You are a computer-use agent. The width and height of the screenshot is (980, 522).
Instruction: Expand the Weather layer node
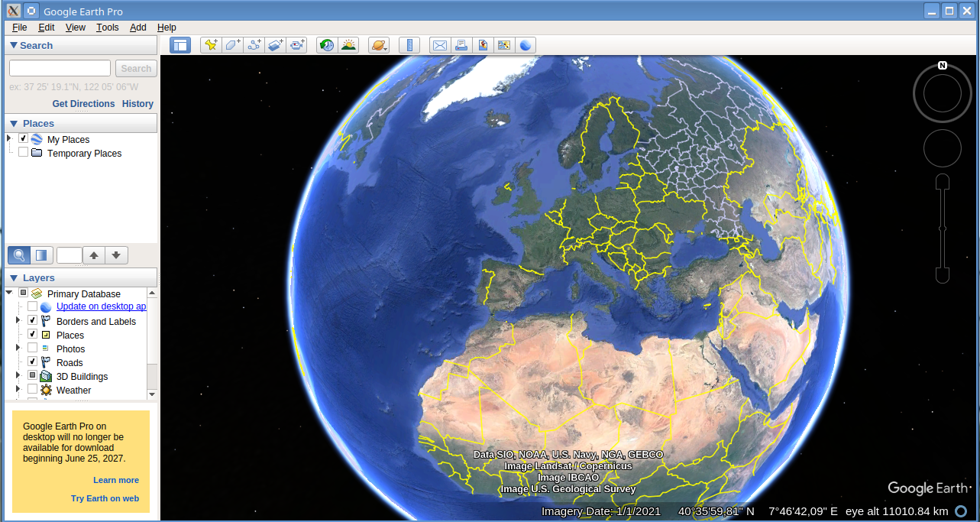18,389
